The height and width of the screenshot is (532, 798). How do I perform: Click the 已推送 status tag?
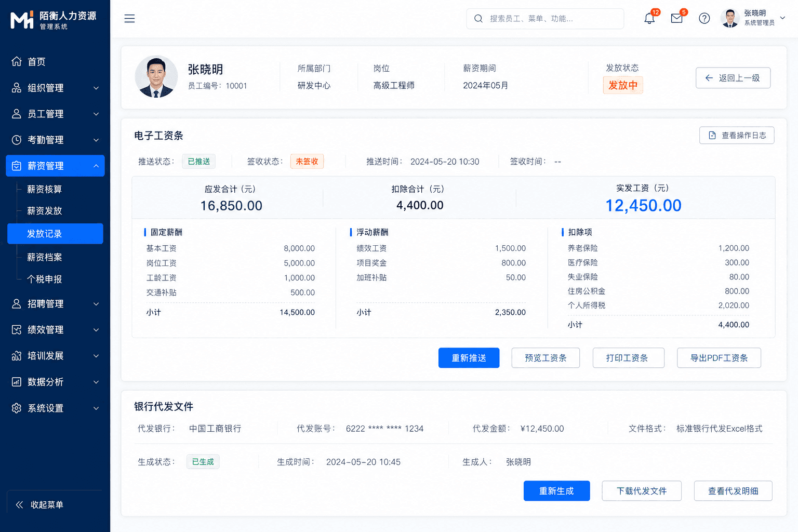pyautogui.click(x=198, y=162)
